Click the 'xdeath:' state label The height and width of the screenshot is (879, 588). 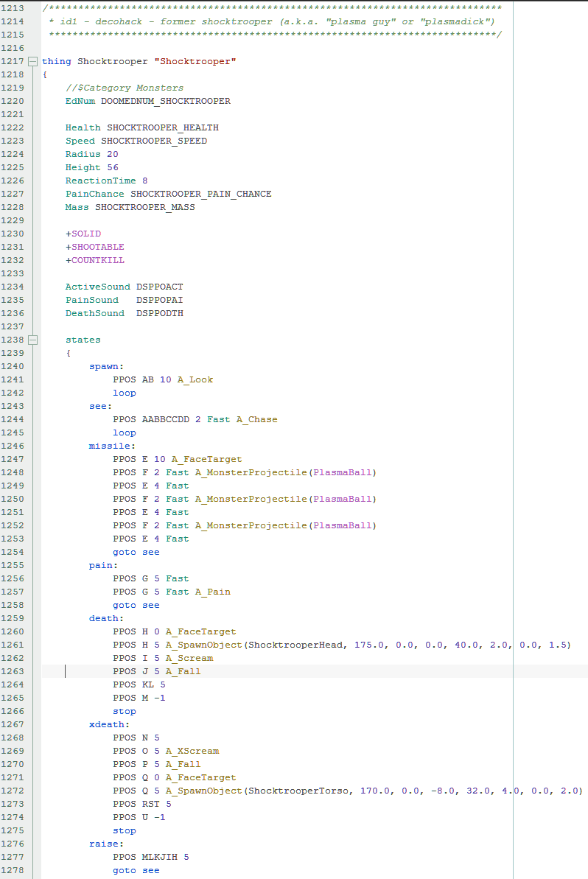(x=109, y=725)
